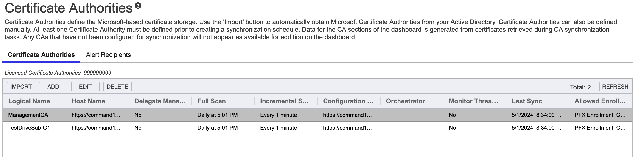Click the DELETE button
This screenshot has height=162, width=644.
[117, 87]
